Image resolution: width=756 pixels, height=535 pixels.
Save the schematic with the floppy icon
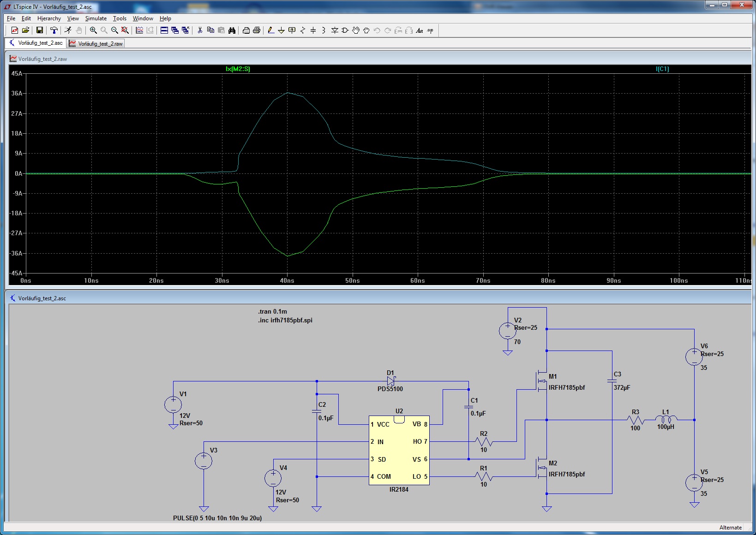point(40,30)
